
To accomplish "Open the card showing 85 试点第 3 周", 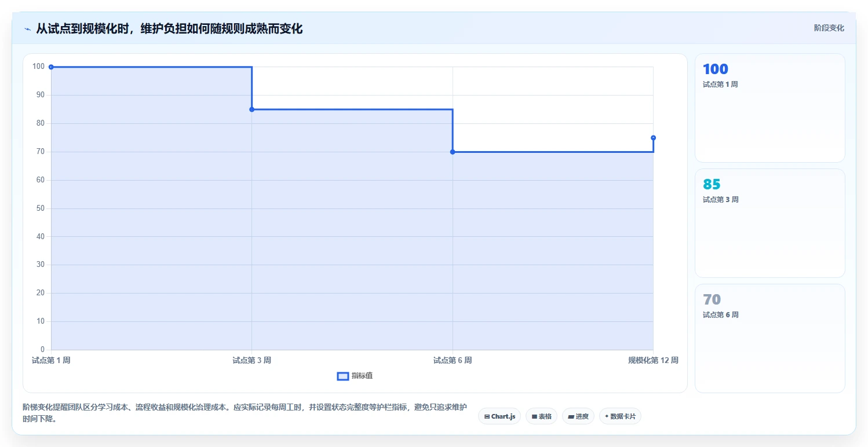I will [769, 223].
